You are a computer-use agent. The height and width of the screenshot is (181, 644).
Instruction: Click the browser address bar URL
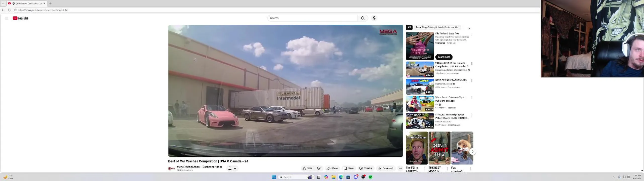coord(43,10)
